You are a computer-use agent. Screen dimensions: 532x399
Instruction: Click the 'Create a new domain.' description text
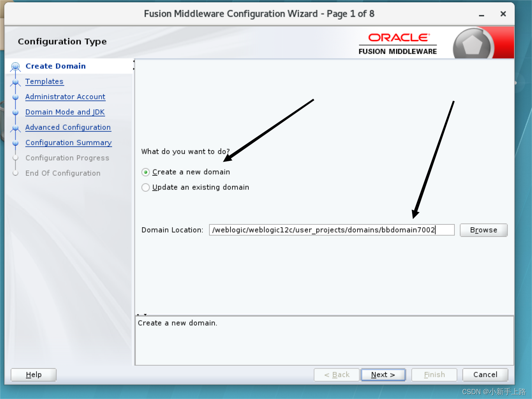(x=177, y=323)
